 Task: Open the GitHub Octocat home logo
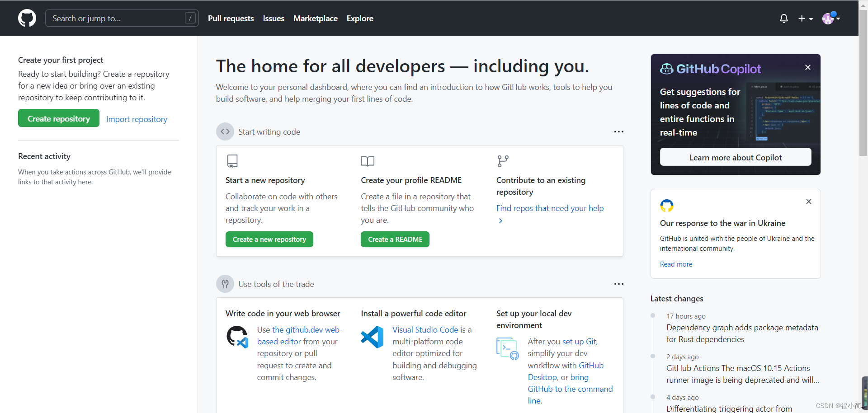point(27,18)
